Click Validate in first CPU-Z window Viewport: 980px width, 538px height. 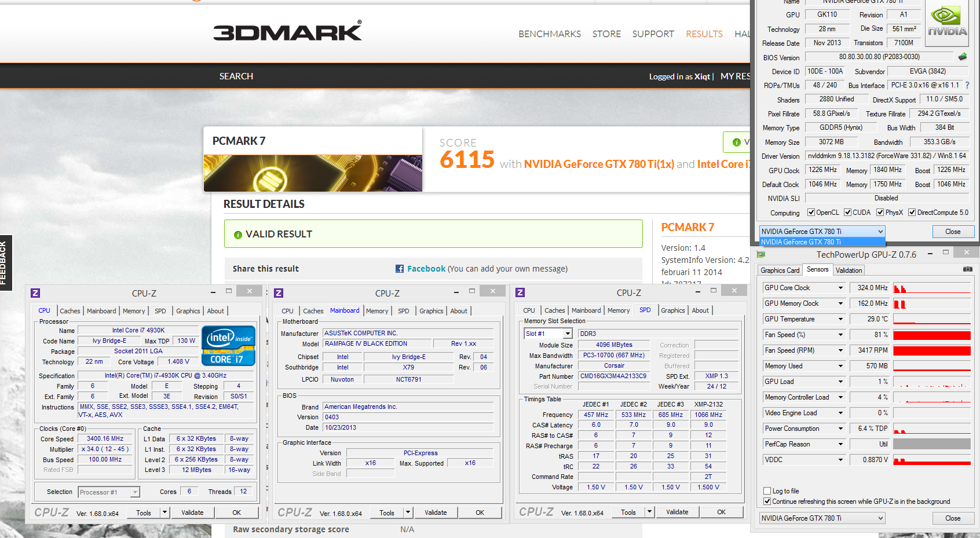(192, 513)
